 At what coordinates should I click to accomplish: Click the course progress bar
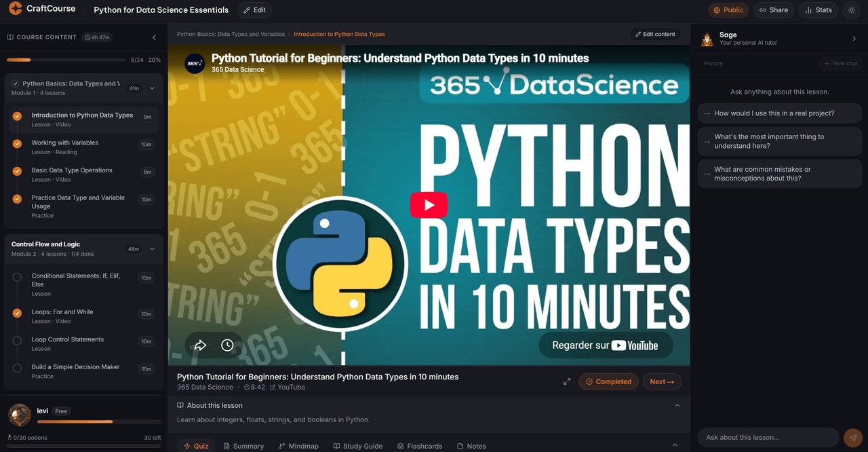[66, 60]
